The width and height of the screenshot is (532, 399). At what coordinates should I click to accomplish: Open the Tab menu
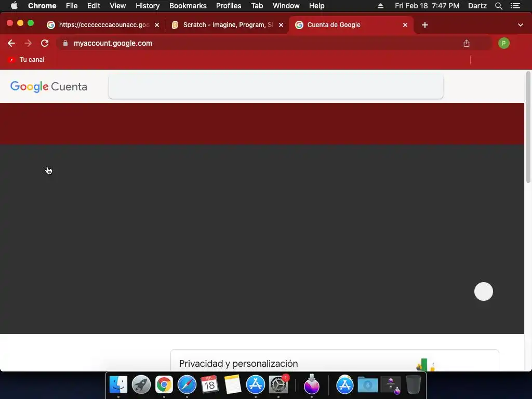point(257,6)
